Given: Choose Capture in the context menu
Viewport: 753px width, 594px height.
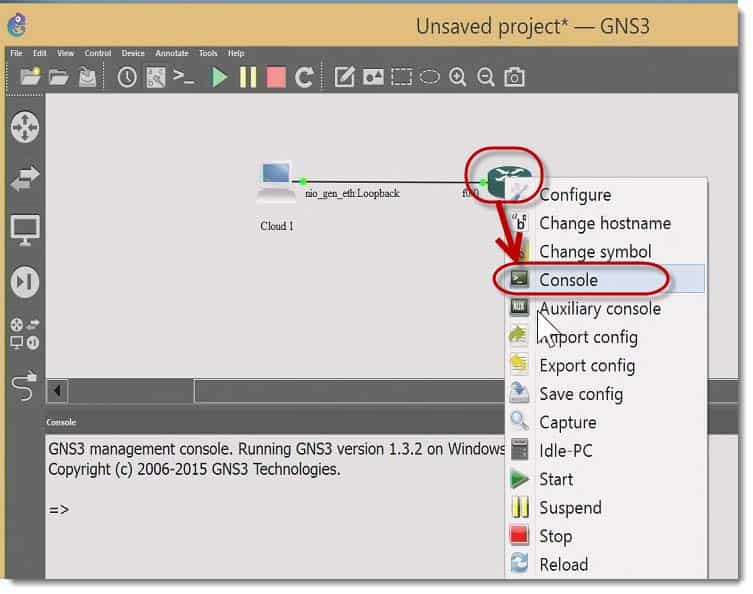Looking at the screenshot, I should [606, 422].
